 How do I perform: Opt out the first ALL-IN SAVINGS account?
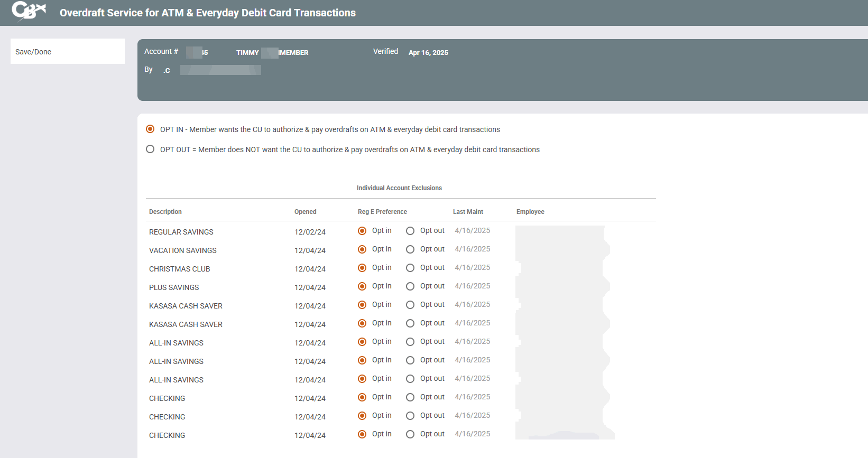pyautogui.click(x=410, y=342)
